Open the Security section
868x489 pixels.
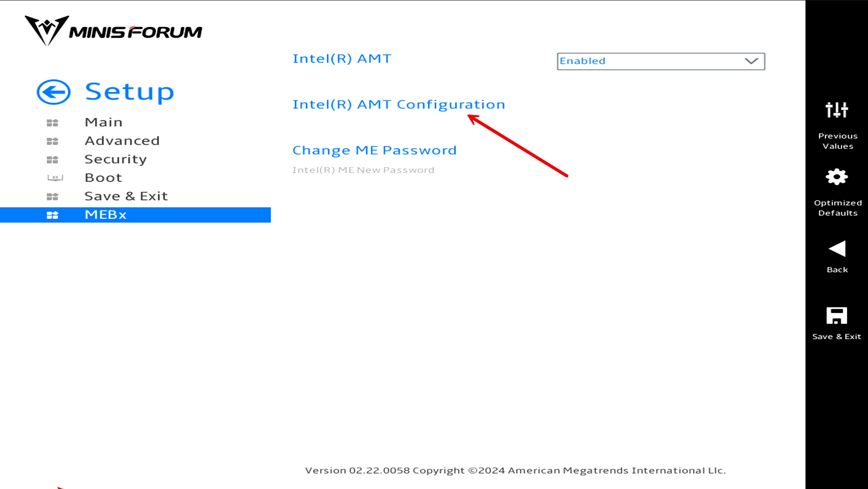(115, 159)
